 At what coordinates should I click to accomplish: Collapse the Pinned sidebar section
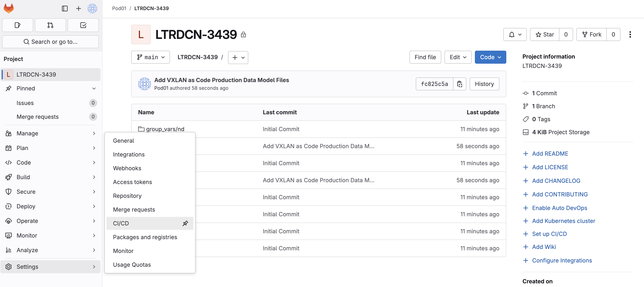pyautogui.click(x=94, y=88)
